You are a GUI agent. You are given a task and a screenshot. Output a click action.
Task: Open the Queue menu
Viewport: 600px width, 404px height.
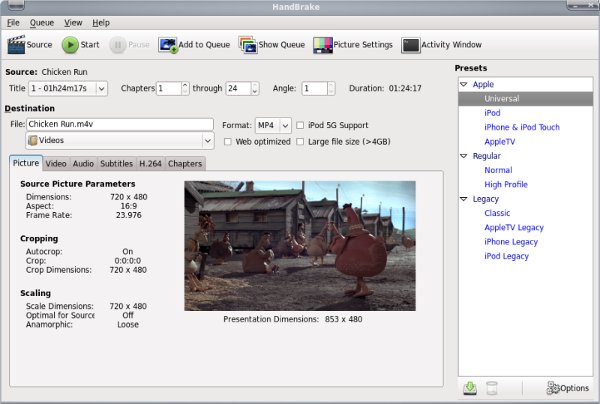click(x=42, y=22)
